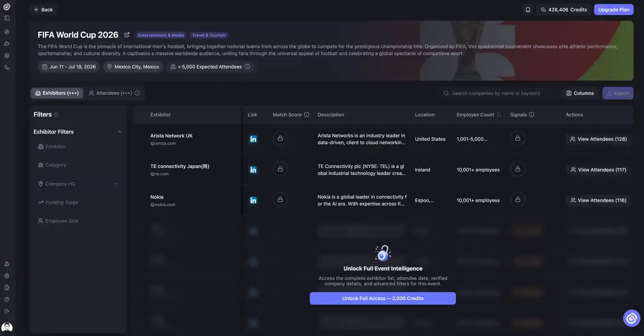Click the Location column header
The width and height of the screenshot is (644, 336).
[x=425, y=115]
